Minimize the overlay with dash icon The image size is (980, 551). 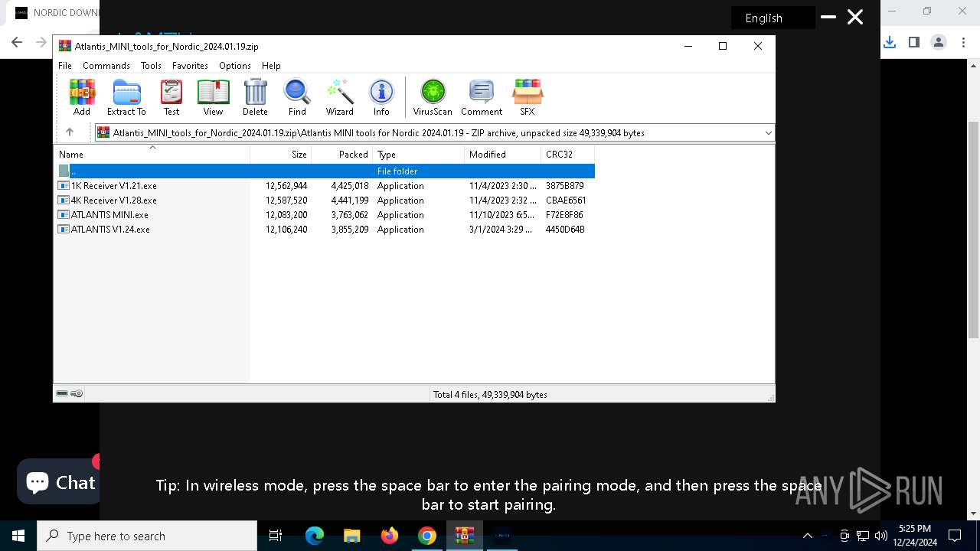[x=828, y=16]
